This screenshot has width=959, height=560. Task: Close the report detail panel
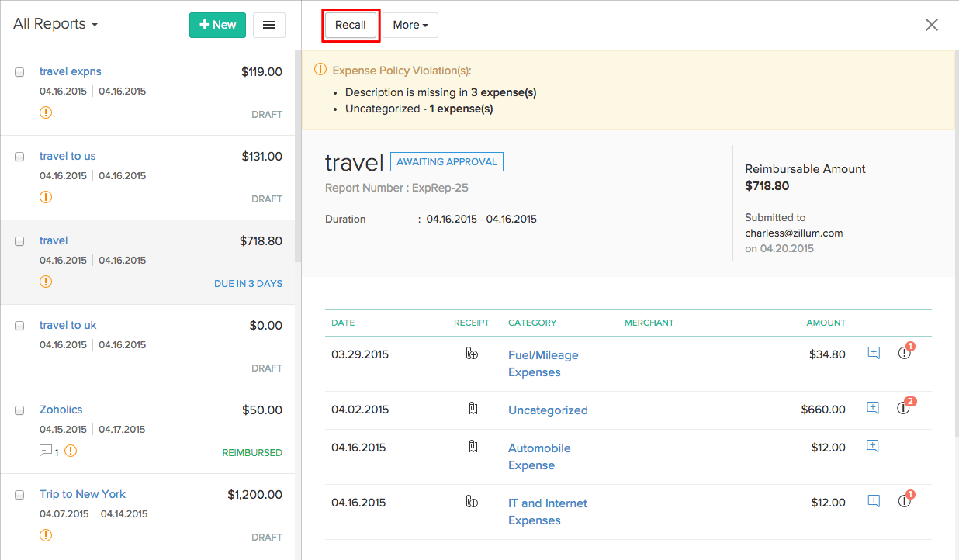(932, 25)
